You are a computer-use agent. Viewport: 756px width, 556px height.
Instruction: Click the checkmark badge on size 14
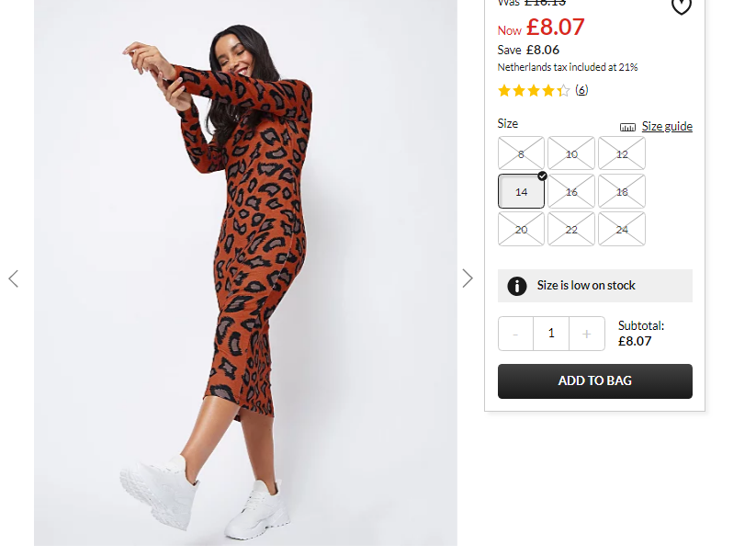point(542,176)
